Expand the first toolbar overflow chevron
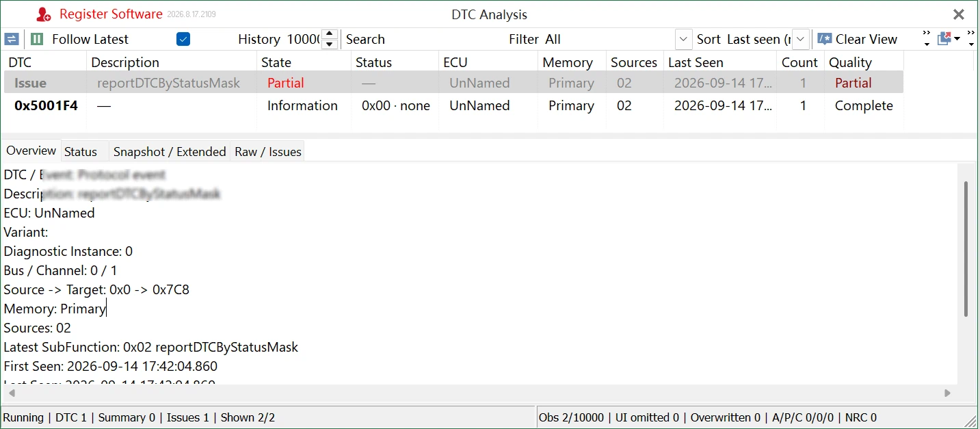 pyautogui.click(x=927, y=39)
